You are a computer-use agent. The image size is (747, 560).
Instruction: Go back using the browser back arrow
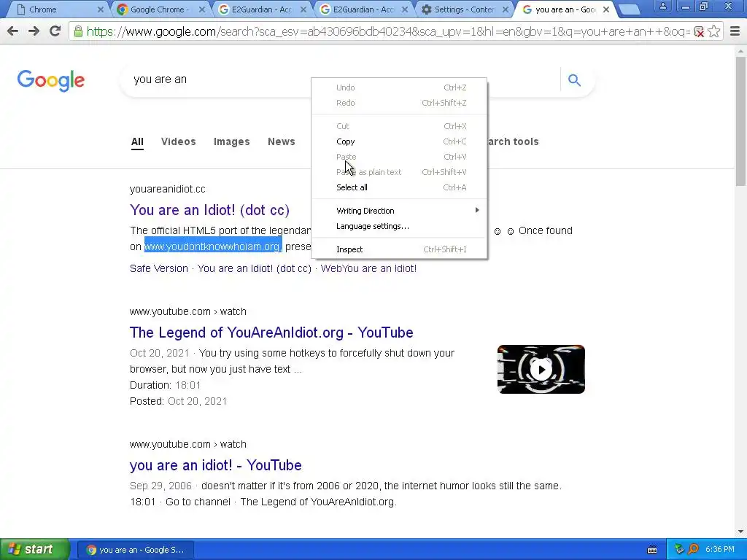click(x=13, y=31)
